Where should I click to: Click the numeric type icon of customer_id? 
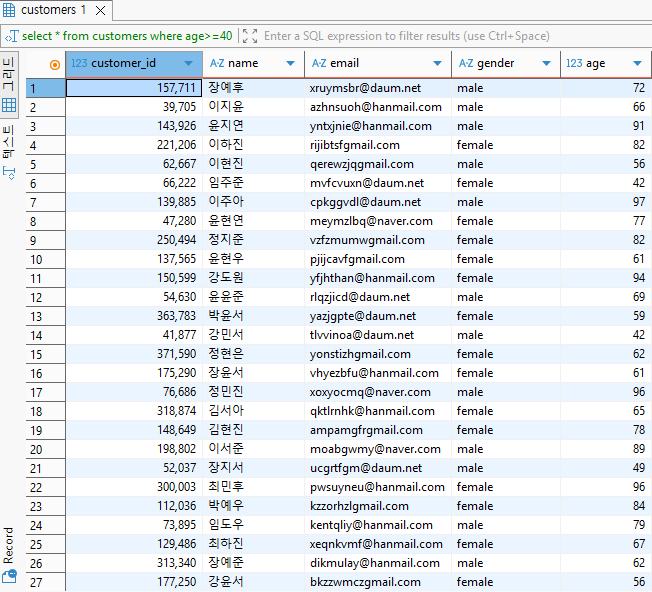click(79, 63)
